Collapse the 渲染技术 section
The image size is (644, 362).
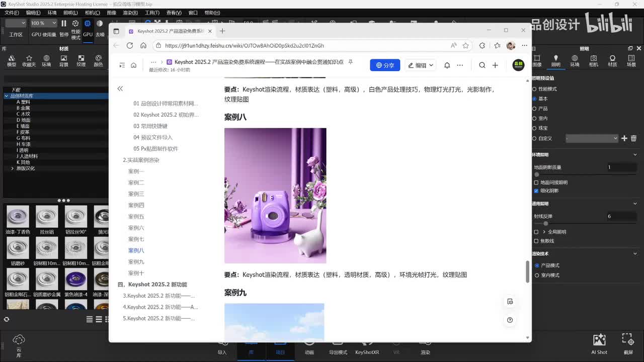[x=635, y=253]
